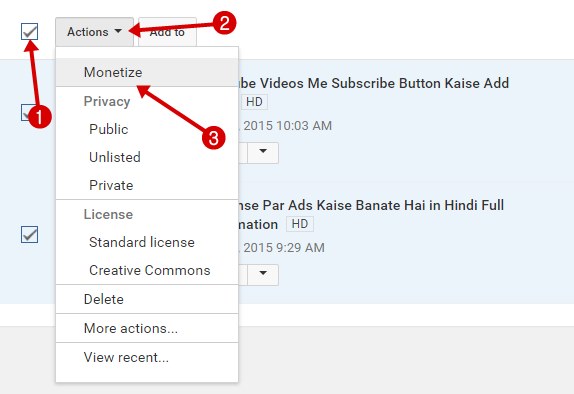
Task: Click HD badge on Hindi Full video
Action: [x=300, y=224]
